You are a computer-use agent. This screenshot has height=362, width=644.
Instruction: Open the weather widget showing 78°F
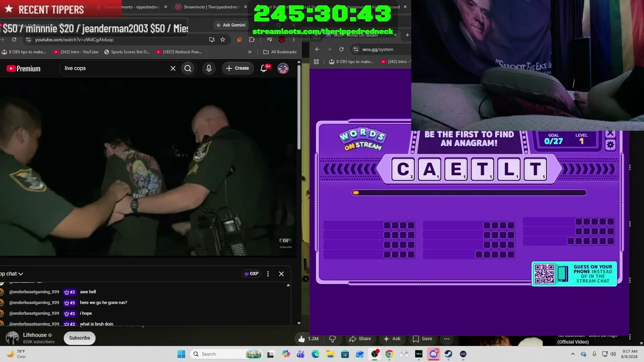[17, 354]
